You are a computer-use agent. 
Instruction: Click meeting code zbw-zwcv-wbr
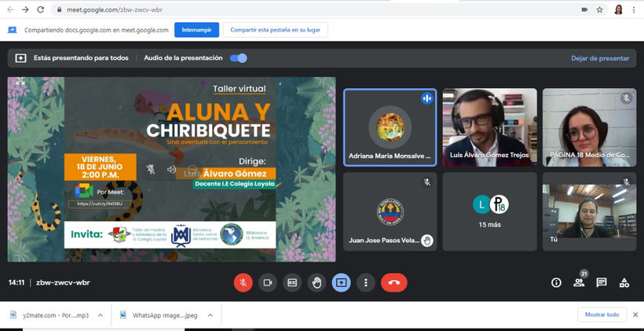coord(63,282)
